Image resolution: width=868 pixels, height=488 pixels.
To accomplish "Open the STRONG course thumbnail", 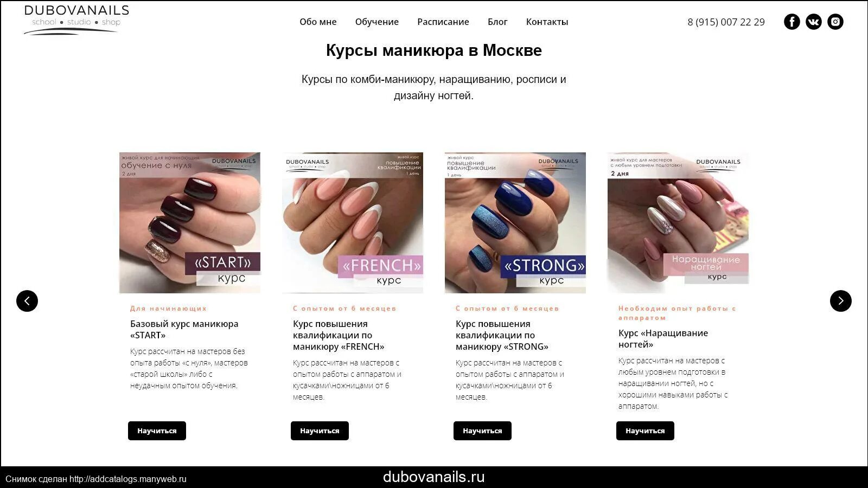I will (515, 223).
